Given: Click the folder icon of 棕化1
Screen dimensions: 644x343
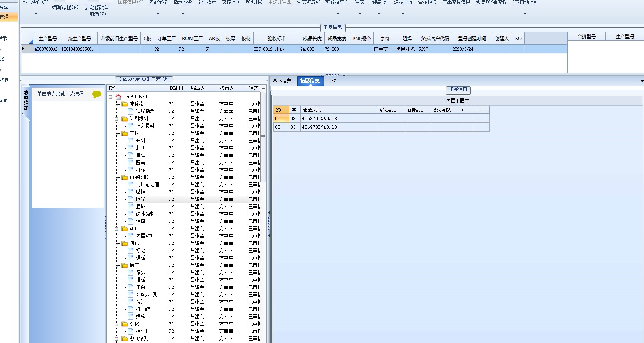Looking at the screenshot, I should (x=125, y=324).
